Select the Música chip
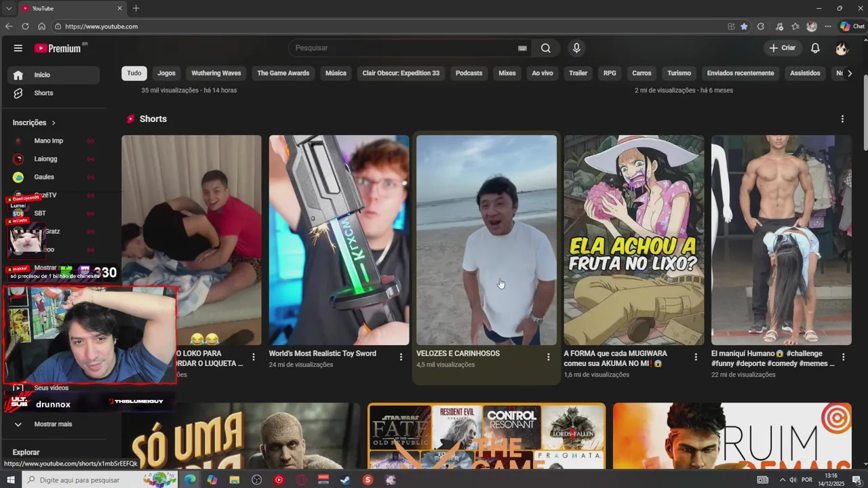Image resolution: width=868 pixels, height=488 pixels. [336, 73]
